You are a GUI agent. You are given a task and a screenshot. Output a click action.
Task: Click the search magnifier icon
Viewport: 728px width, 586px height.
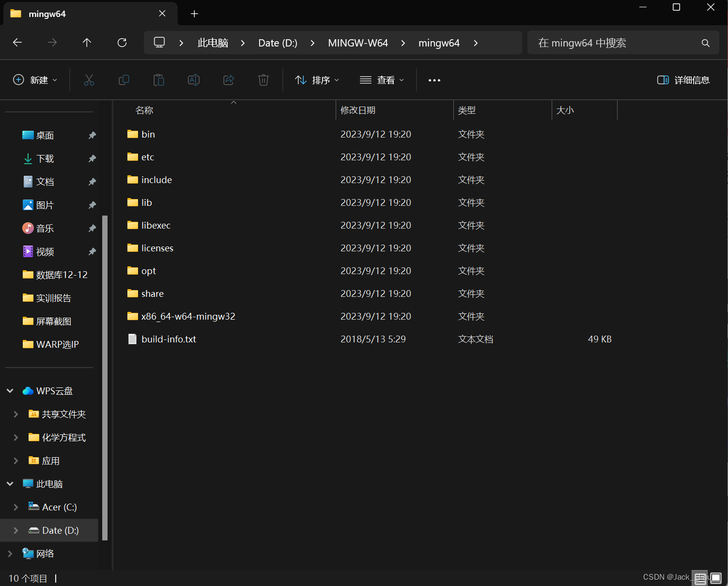click(x=706, y=43)
